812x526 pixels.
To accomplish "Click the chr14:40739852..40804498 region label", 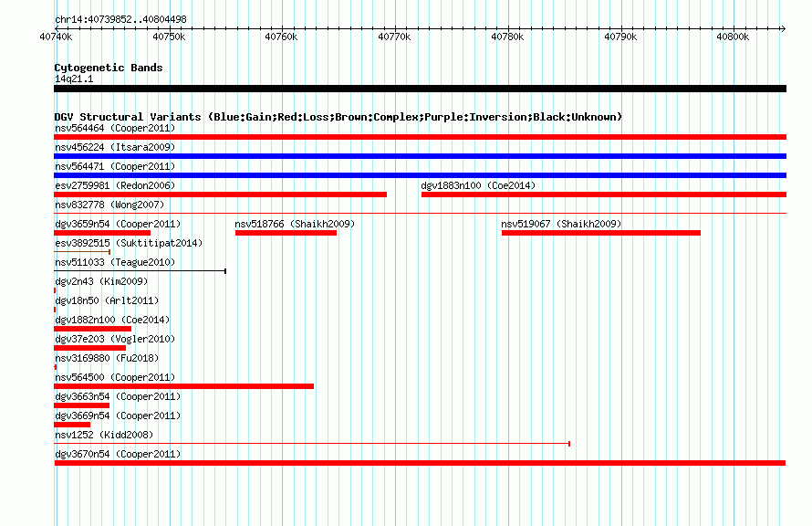I will 120,19.
